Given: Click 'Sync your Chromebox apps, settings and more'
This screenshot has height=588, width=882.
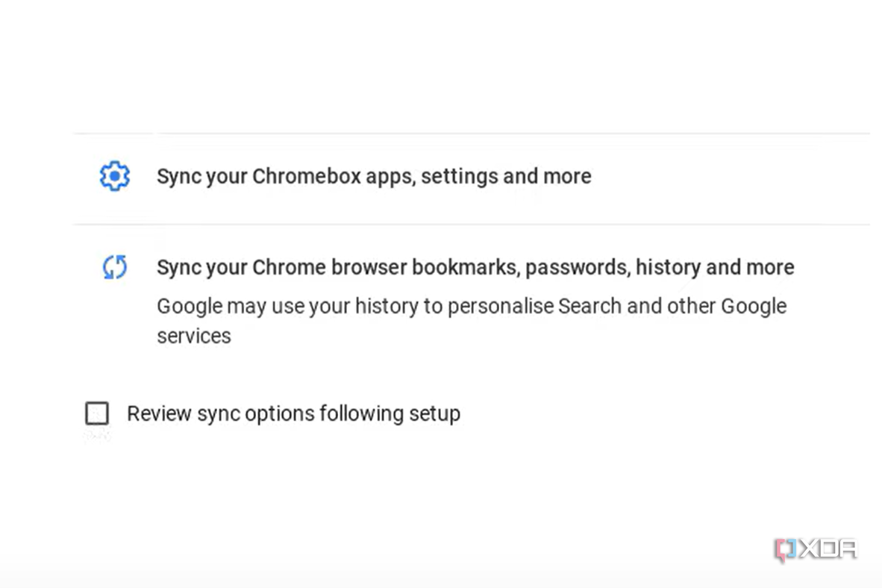Looking at the screenshot, I should [373, 176].
